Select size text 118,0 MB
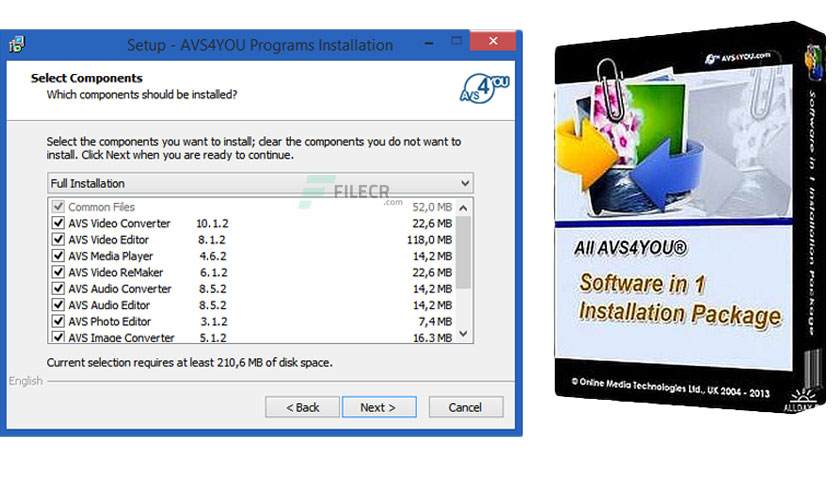The image size is (836, 484). point(429,240)
